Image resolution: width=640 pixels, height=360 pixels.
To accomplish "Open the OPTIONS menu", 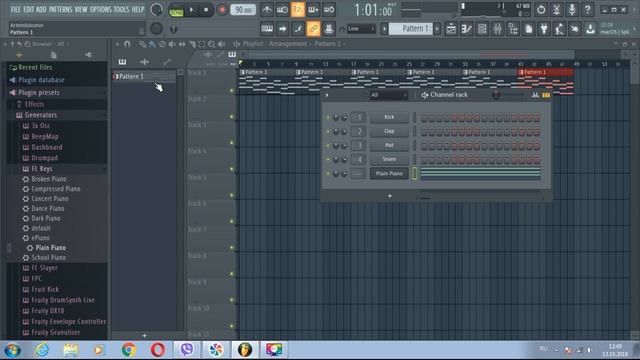I will (x=100, y=9).
